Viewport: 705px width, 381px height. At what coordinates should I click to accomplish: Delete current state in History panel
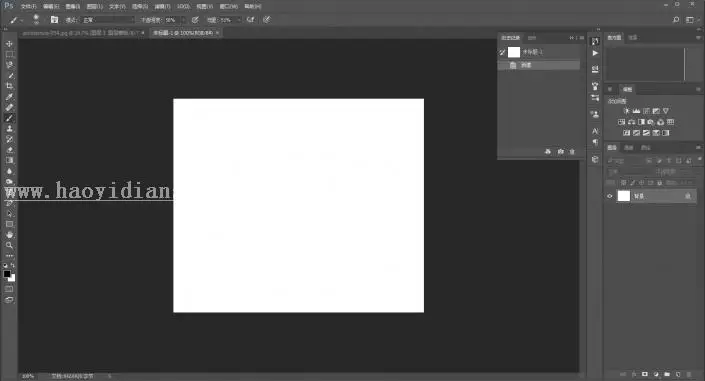click(572, 152)
